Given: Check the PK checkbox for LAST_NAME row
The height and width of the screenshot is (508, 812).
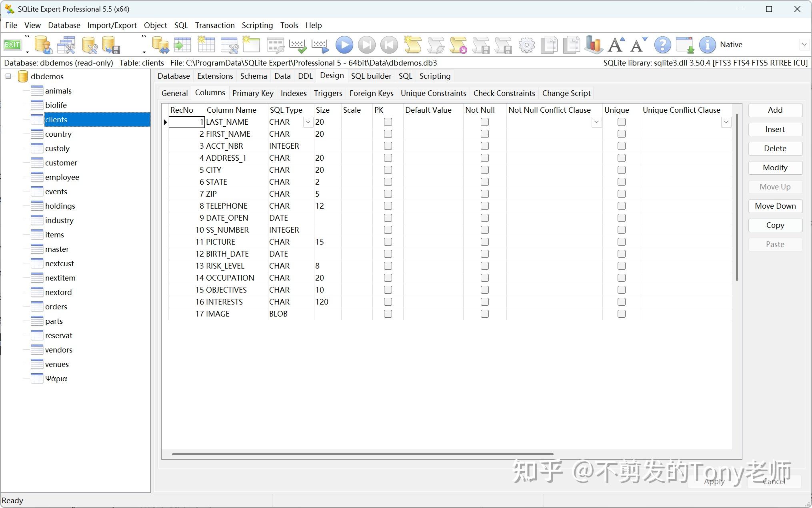Looking at the screenshot, I should point(388,122).
